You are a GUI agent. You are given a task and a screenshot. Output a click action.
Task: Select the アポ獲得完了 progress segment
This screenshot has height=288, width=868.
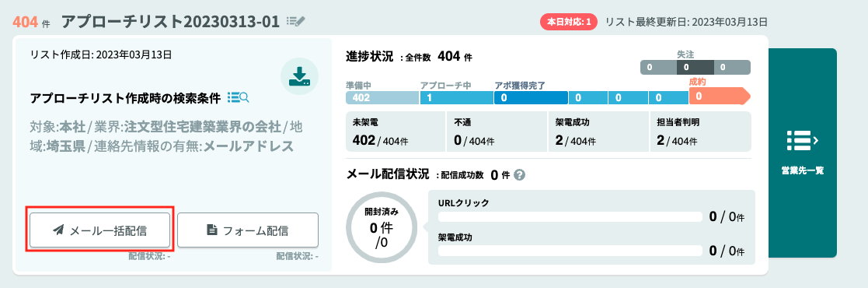click(x=531, y=97)
